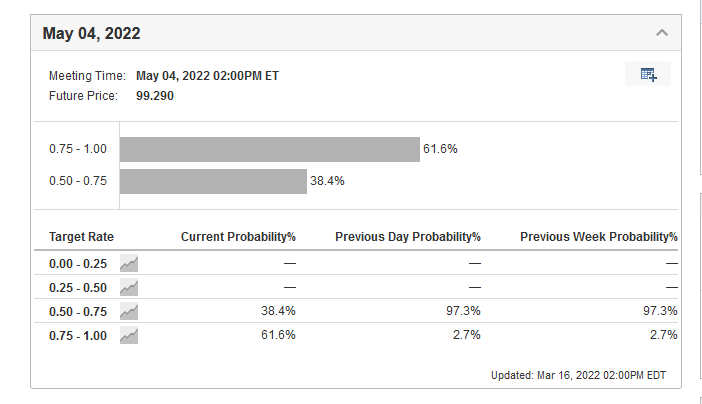Select the 0.00 - 0.25 target rate label
Screen dimensions: 702x404
[x=78, y=263]
